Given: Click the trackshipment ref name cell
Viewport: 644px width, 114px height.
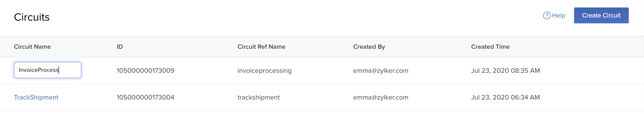Looking at the screenshot, I should click(x=258, y=97).
